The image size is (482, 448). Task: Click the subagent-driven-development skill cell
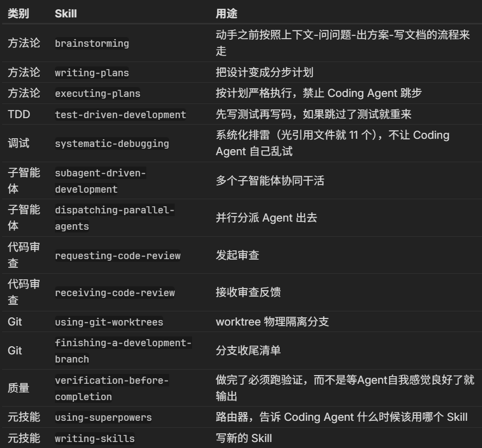[x=100, y=181]
